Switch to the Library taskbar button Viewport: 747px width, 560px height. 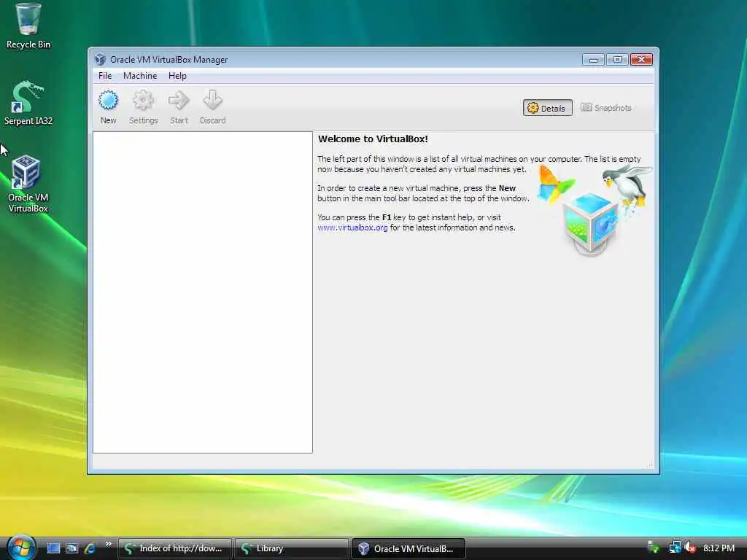[x=292, y=548]
